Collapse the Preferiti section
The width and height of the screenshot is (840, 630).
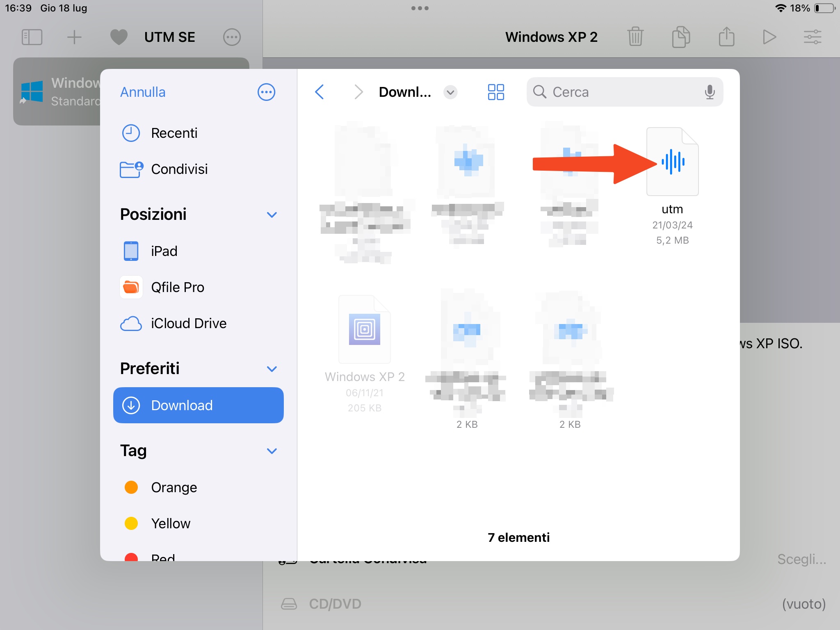[x=272, y=369]
